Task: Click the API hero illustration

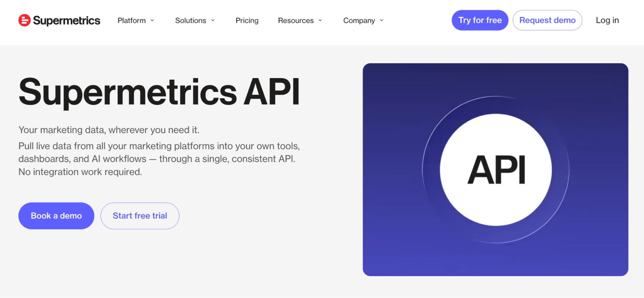Action: coord(495,170)
